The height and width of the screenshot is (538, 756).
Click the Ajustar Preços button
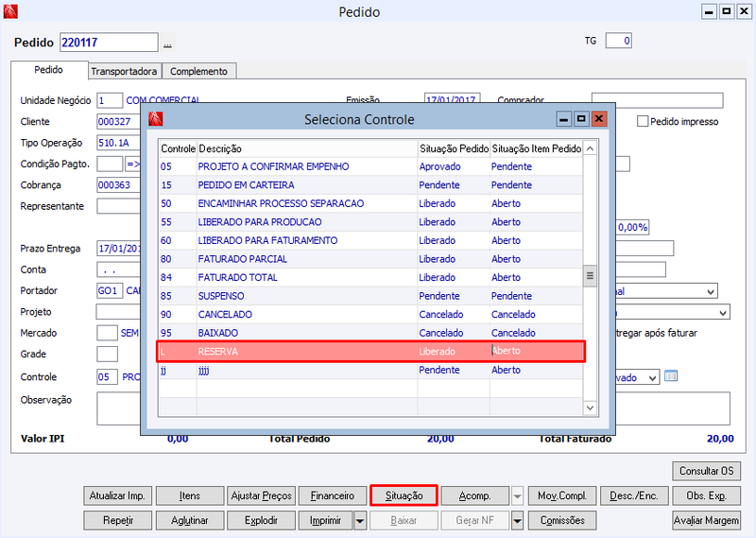coord(261,495)
